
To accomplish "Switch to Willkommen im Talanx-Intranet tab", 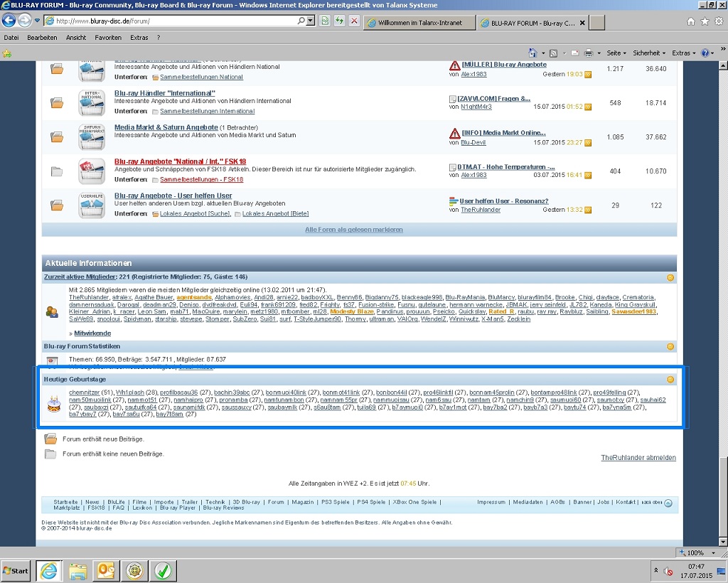I will [x=419, y=23].
